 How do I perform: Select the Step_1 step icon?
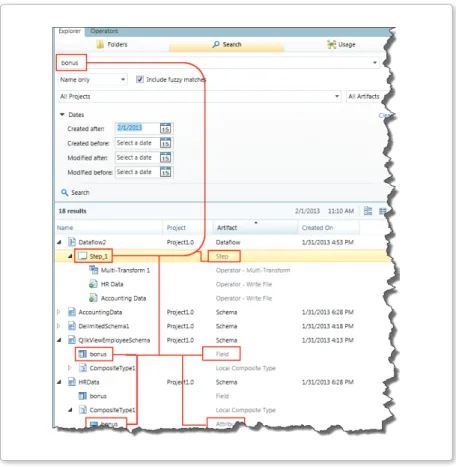tap(82, 256)
